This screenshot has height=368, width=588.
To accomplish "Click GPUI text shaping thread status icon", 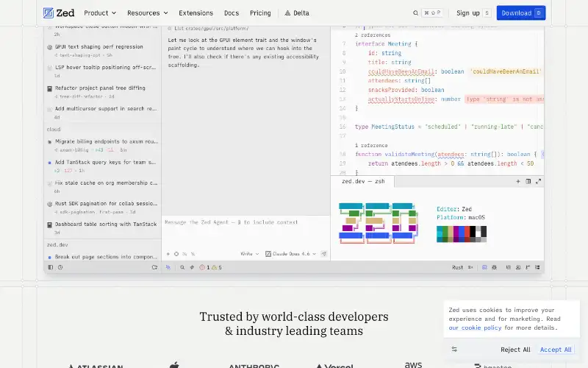I will click(49, 47).
